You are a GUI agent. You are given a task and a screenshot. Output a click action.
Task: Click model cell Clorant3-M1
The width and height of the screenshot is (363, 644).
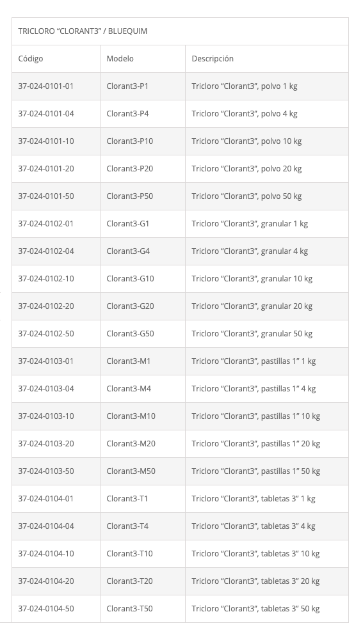[128, 361]
